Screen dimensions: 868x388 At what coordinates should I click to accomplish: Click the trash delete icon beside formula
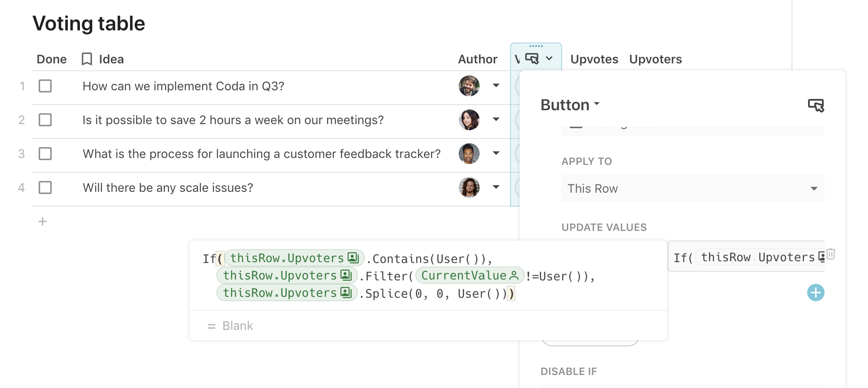click(x=830, y=254)
